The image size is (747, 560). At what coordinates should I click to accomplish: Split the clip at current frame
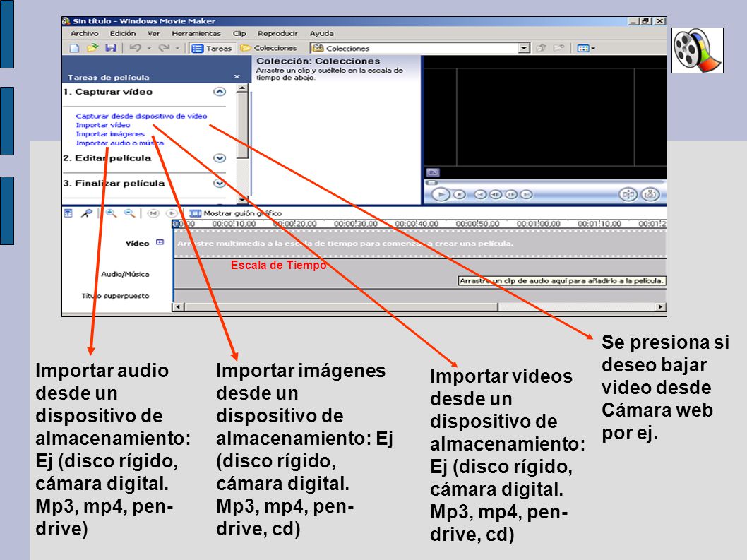628,194
